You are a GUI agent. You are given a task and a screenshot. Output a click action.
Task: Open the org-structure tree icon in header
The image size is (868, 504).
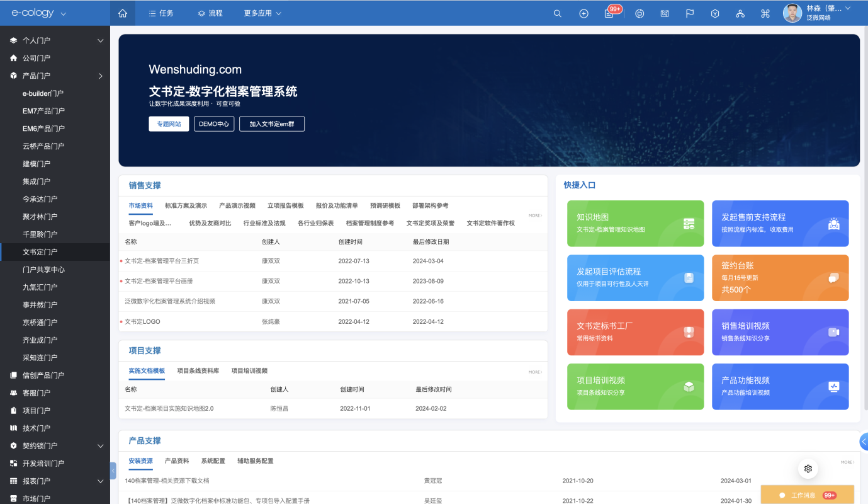pos(740,13)
